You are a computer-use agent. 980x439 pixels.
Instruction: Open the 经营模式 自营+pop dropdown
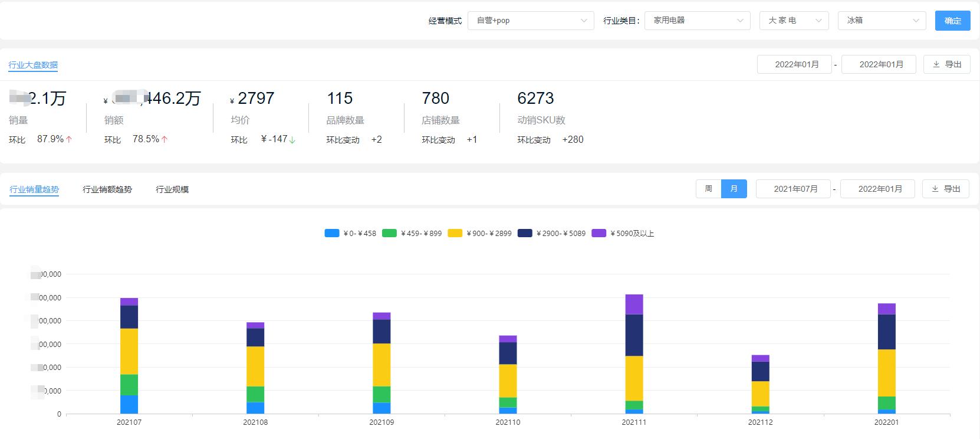pyautogui.click(x=531, y=21)
